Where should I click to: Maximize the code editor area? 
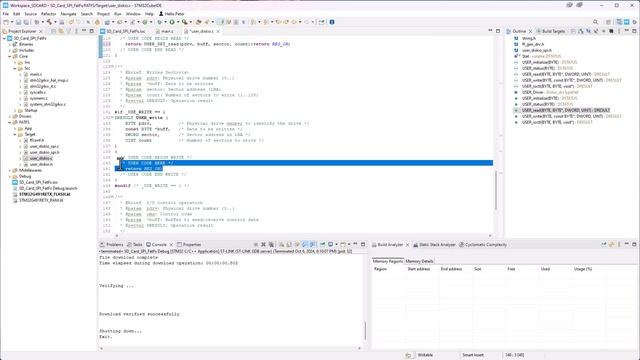(x=498, y=31)
